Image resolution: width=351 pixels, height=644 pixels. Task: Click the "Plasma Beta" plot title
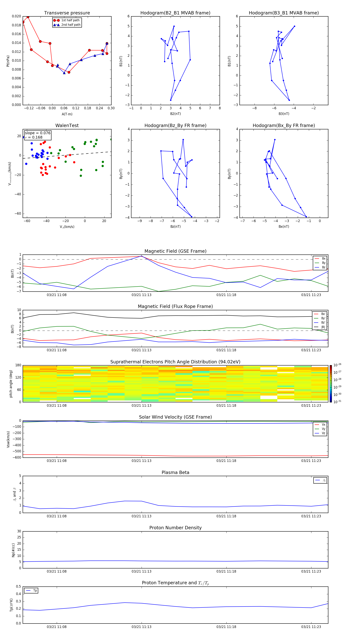[x=175, y=473]
